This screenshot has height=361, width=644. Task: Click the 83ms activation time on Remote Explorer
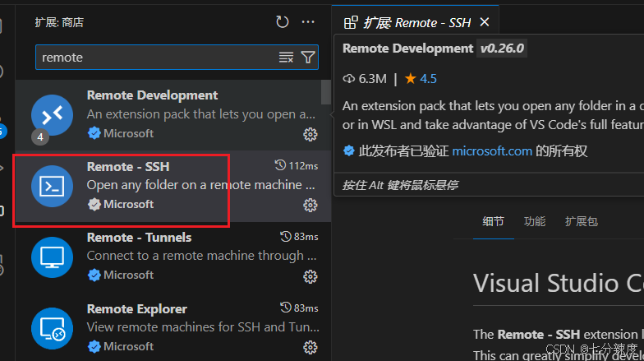pyautogui.click(x=306, y=308)
